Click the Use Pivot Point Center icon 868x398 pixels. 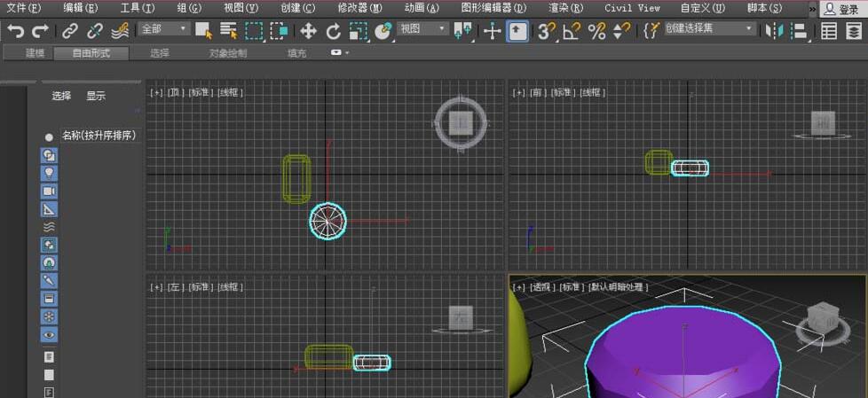pyautogui.click(x=462, y=32)
